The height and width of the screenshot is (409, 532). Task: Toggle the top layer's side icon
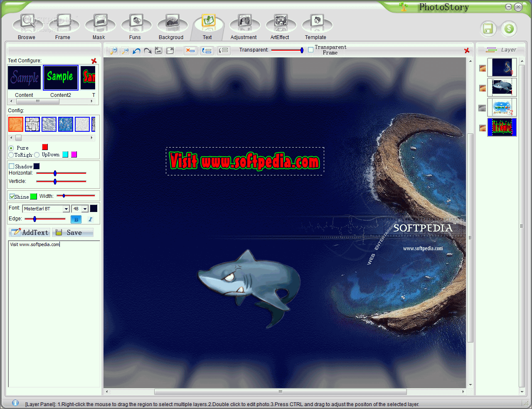(483, 68)
